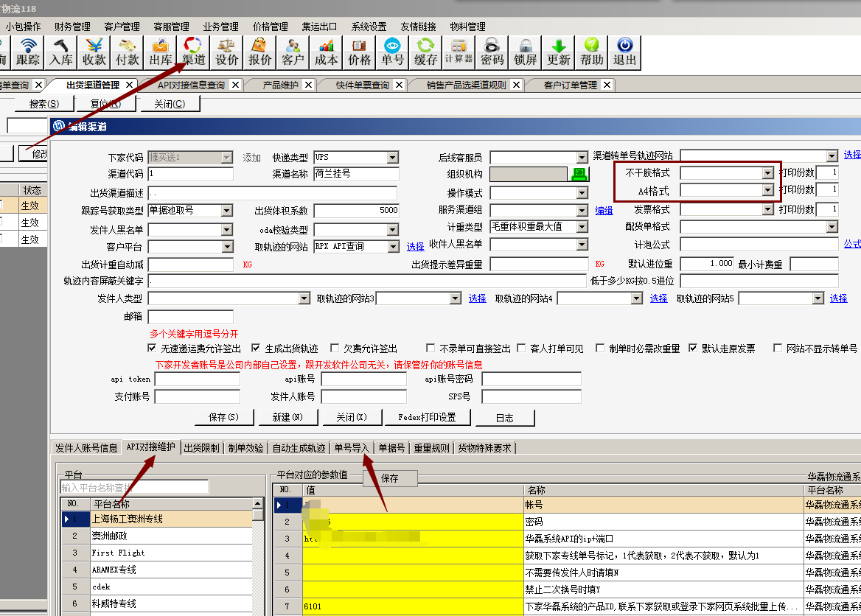This screenshot has width=861, height=616.
Task: Click the 报价 toolbar icon
Action: tap(259, 53)
